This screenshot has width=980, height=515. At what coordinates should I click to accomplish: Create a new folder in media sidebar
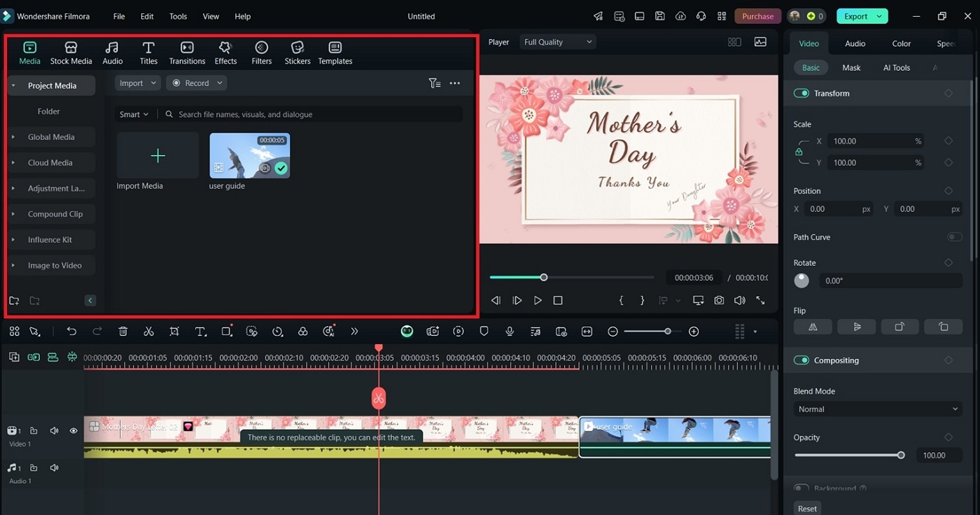point(14,300)
